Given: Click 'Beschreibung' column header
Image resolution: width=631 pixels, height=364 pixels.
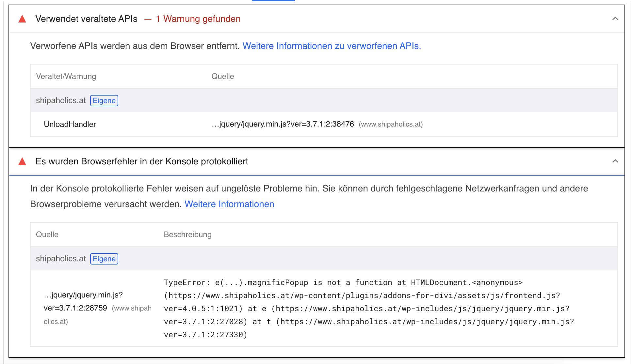Looking at the screenshot, I should (187, 235).
